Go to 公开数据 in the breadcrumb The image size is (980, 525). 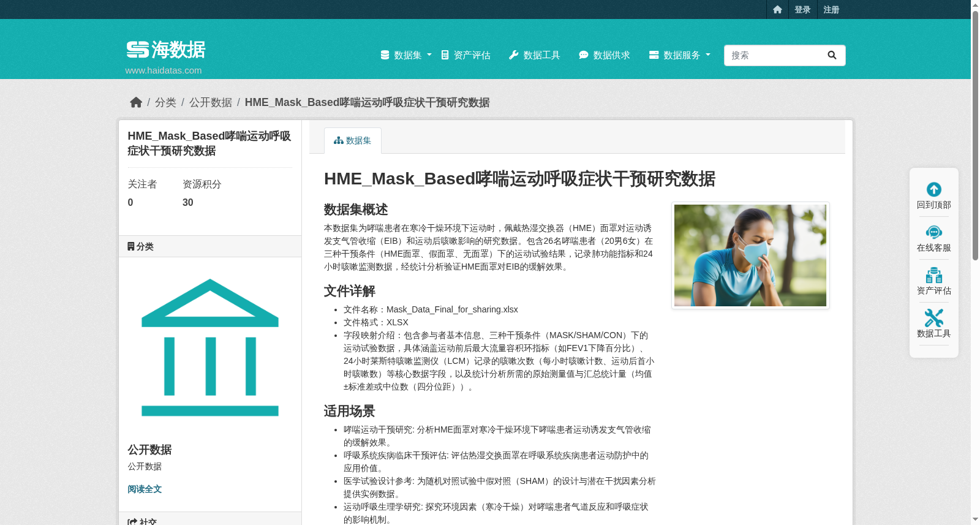click(x=211, y=102)
